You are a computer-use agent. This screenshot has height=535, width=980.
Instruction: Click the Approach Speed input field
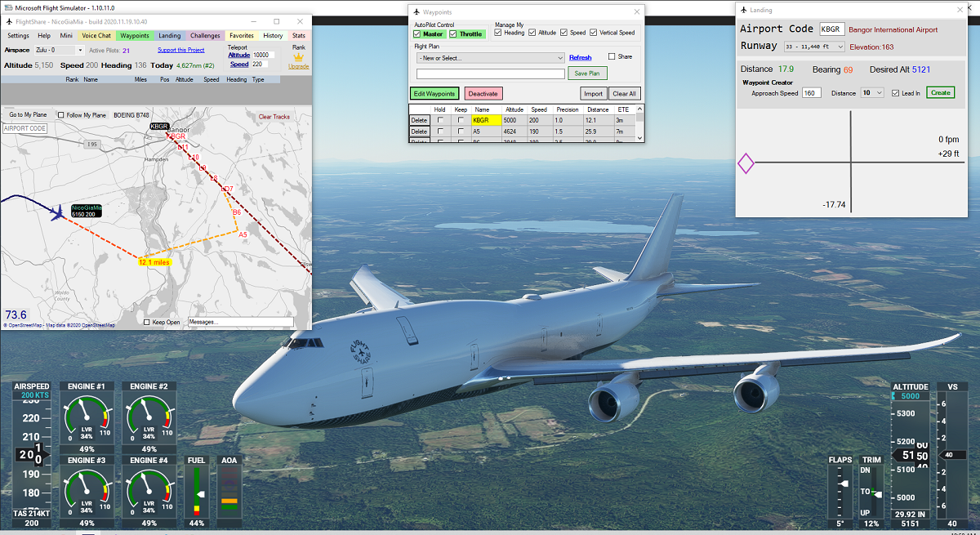[812, 93]
